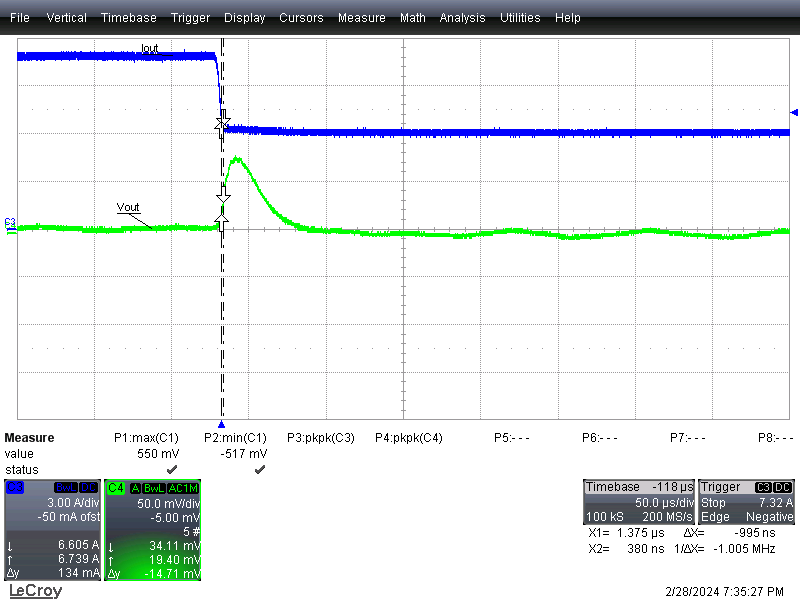Image resolution: width=800 pixels, height=600 pixels.
Task: Click the blue trigger level arrow at right edge
Action: [794, 112]
